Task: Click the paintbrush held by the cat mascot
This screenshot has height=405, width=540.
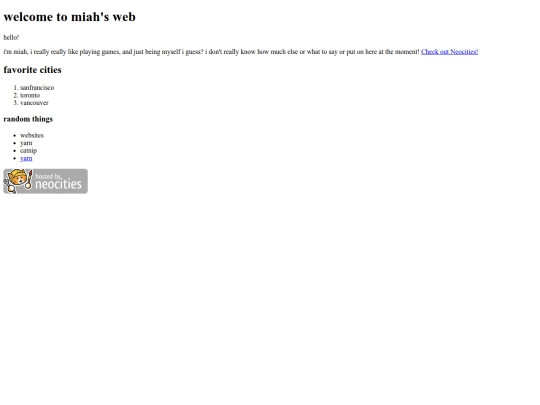Action: click(29, 179)
